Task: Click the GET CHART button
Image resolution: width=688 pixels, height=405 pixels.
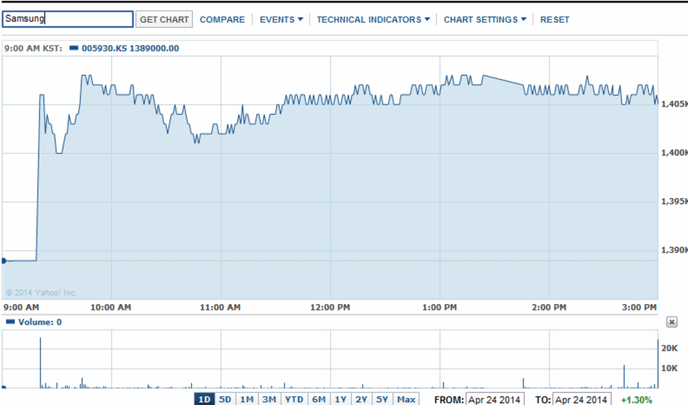Action: tap(164, 19)
